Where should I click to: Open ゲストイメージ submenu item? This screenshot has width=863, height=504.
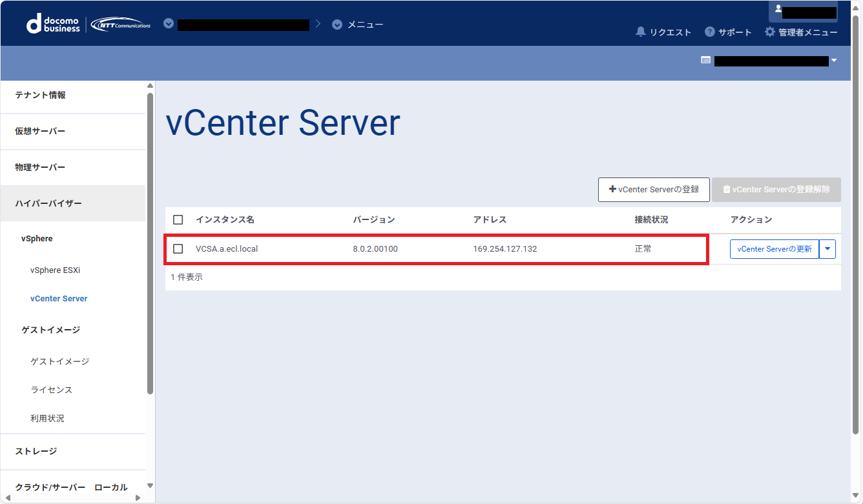tap(59, 361)
